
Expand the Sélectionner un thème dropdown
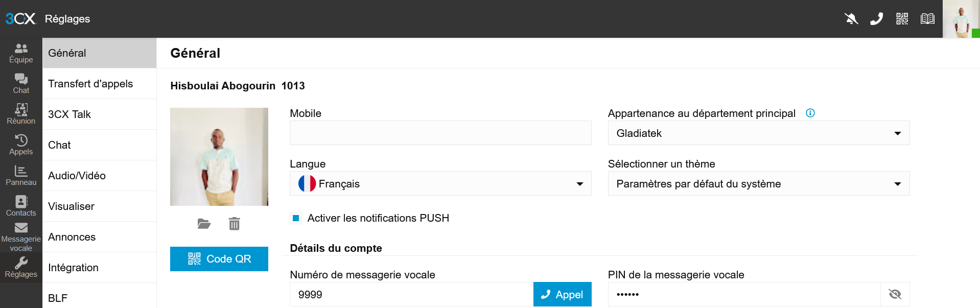coord(758,184)
